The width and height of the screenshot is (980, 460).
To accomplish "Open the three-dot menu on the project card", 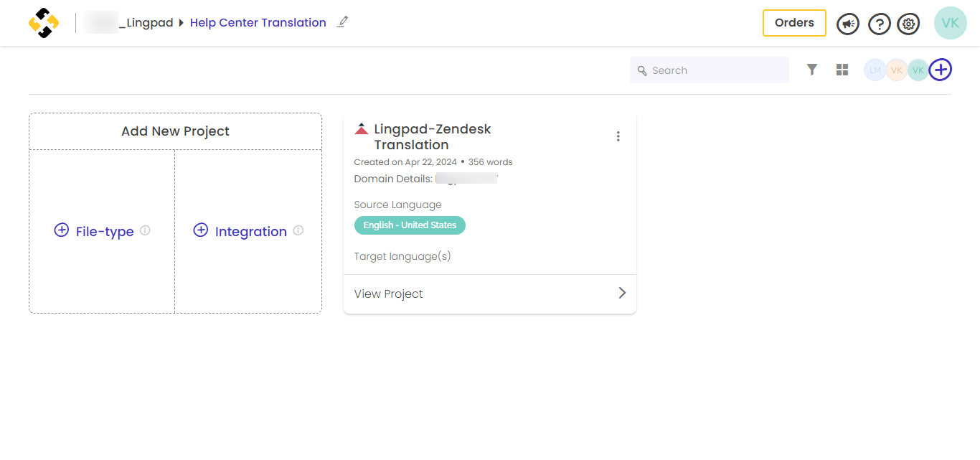I will [x=618, y=136].
